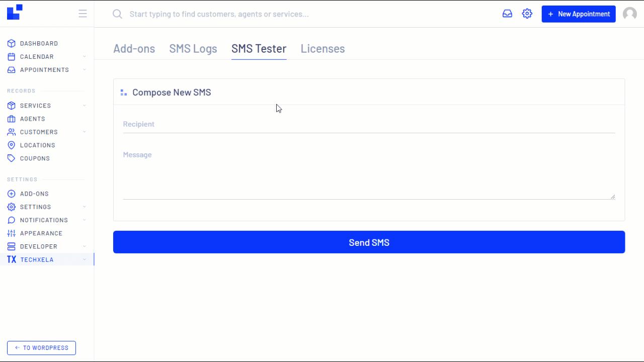
Task: Go back To WordPress
Action: [x=41, y=348]
